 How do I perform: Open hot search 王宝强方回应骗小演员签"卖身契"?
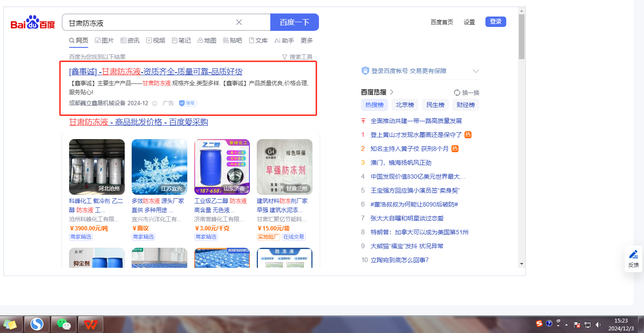[415, 190]
